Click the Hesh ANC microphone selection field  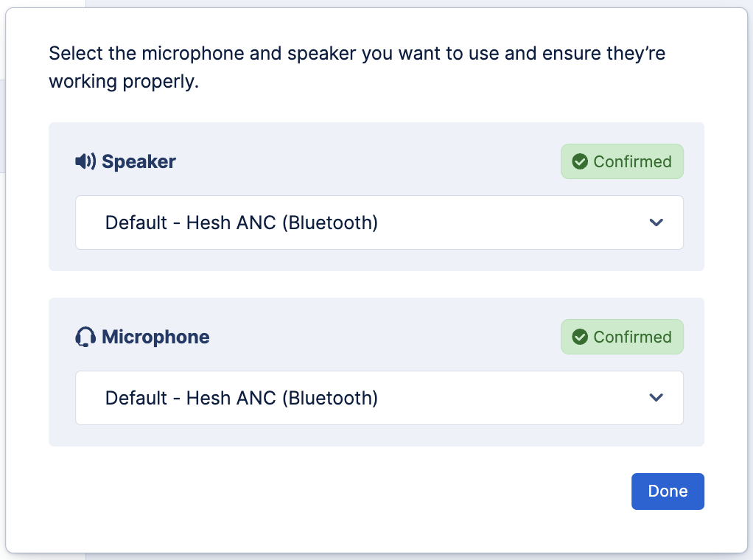379,398
